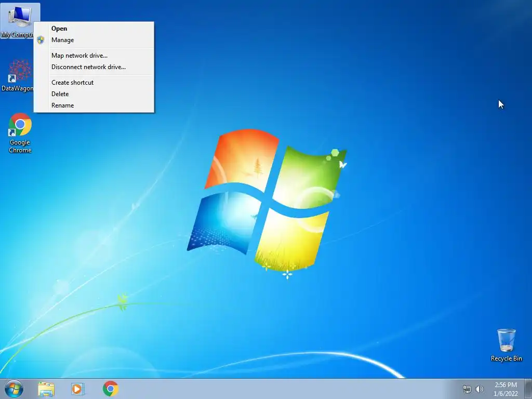This screenshot has height=399, width=532.
Task: Open the Windows Start menu orb
Action: (x=14, y=389)
